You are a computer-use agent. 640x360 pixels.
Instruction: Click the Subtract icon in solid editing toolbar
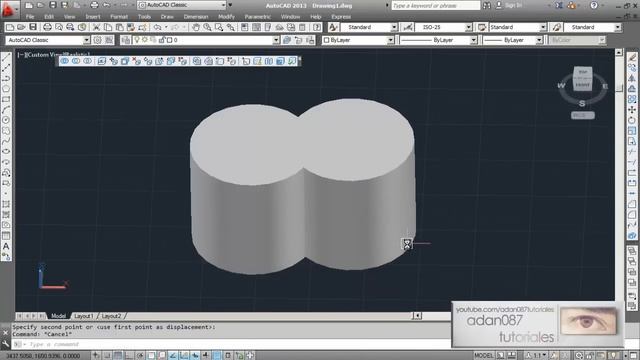[76, 61]
